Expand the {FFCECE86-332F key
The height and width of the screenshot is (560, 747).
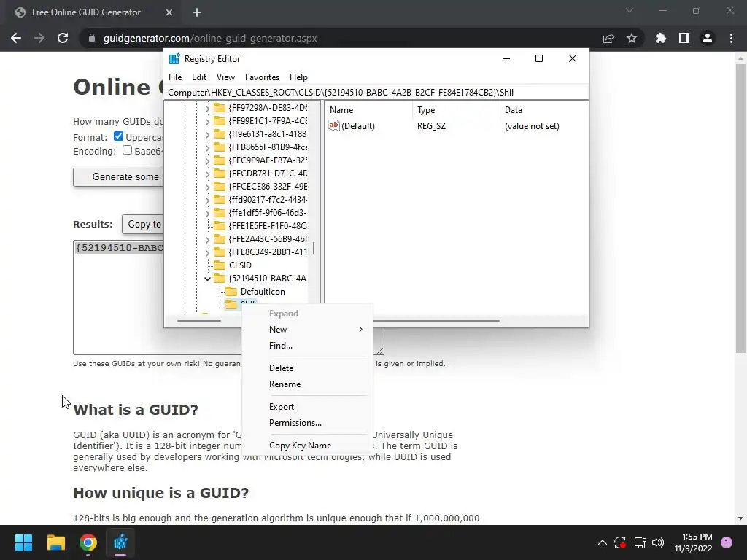coord(207,187)
